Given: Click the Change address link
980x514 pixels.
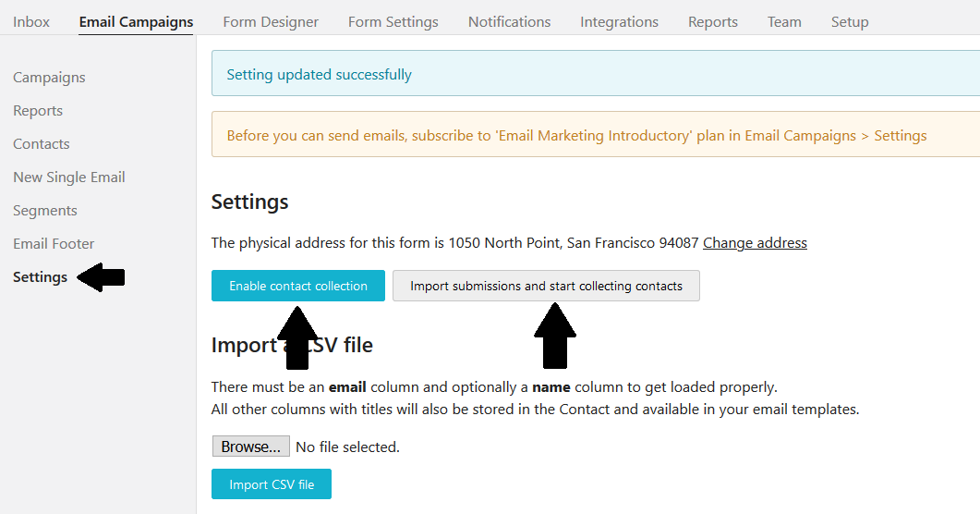Looking at the screenshot, I should tap(755, 243).
